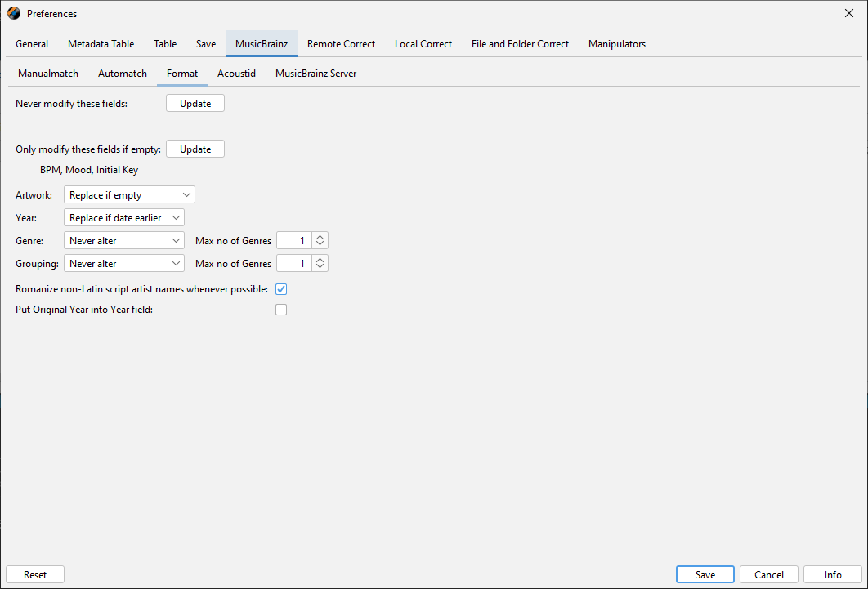Expand the Year replace option dropdown
Viewport: 868px width, 589px height.
point(124,218)
